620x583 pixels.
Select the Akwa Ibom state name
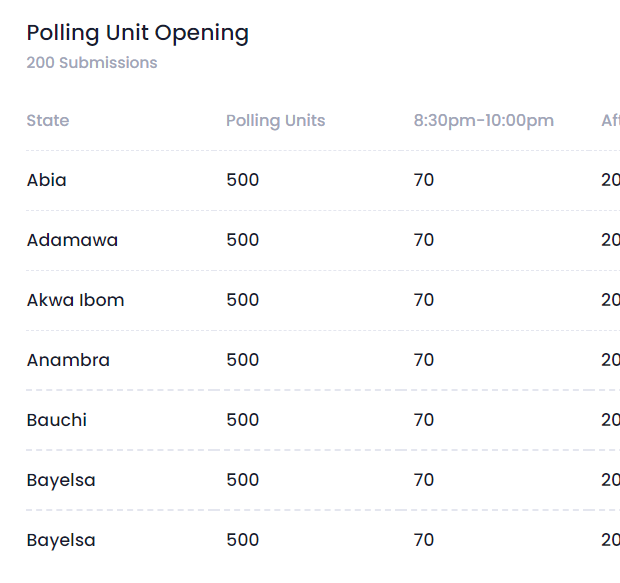pos(76,301)
